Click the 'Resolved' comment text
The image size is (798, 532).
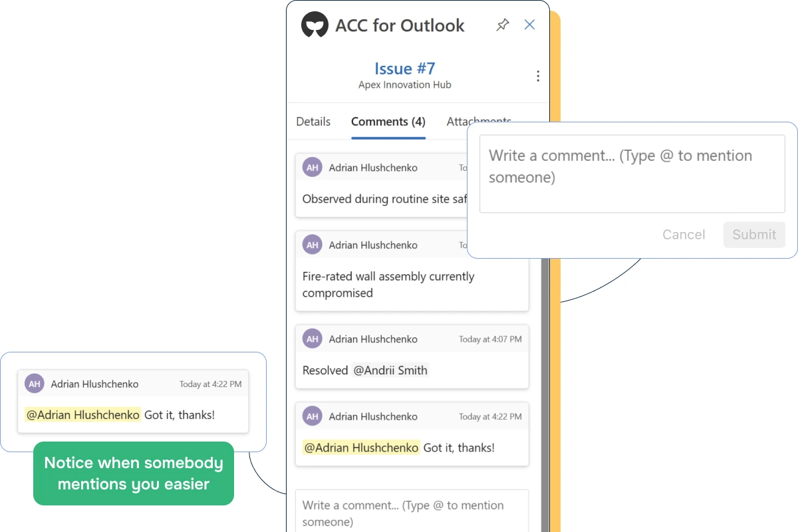tap(325, 370)
